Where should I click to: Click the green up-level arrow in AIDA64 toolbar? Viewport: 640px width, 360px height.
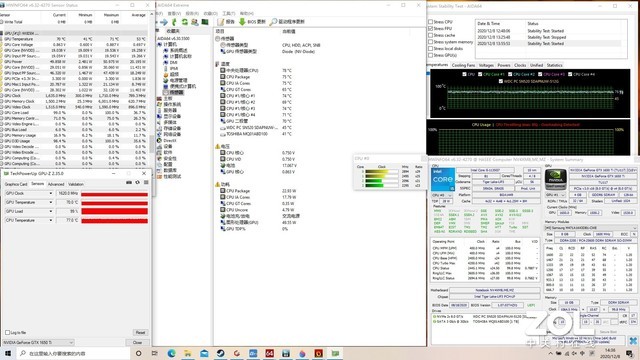174,22
